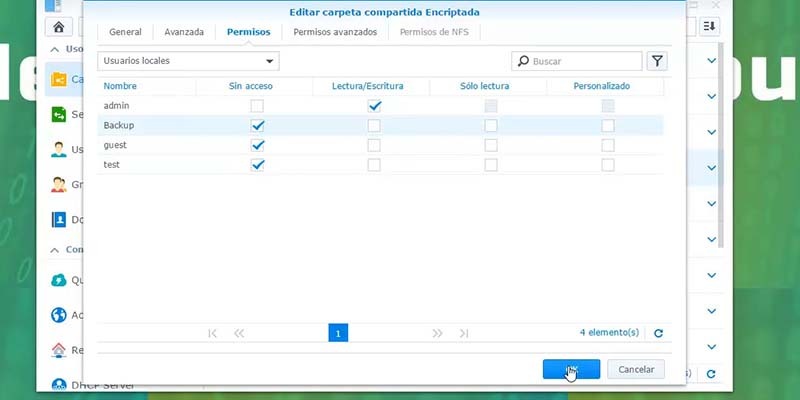Open the Group icon in sidebar
Image resolution: width=800 pixels, height=400 pixels.
coord(59,185)
